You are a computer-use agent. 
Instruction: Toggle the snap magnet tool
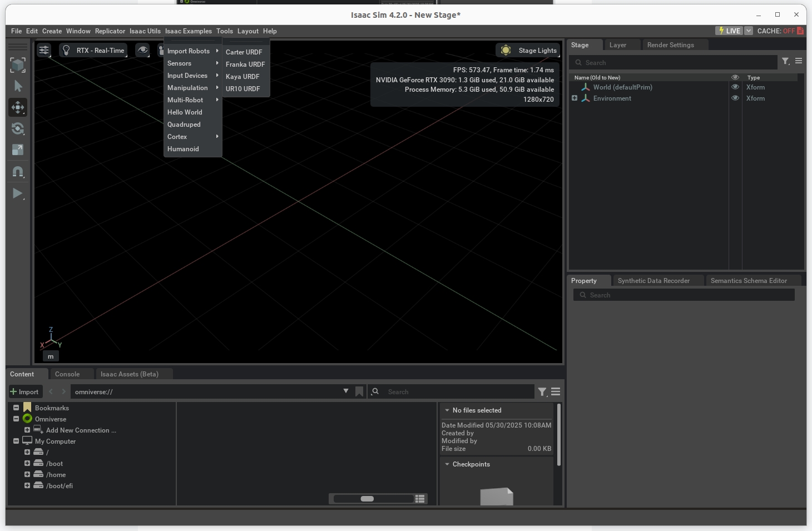pos(18,172)
